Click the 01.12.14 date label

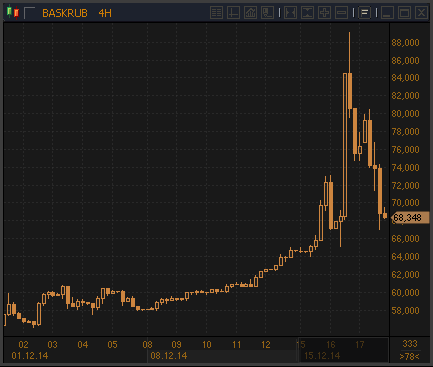point(30,356)
